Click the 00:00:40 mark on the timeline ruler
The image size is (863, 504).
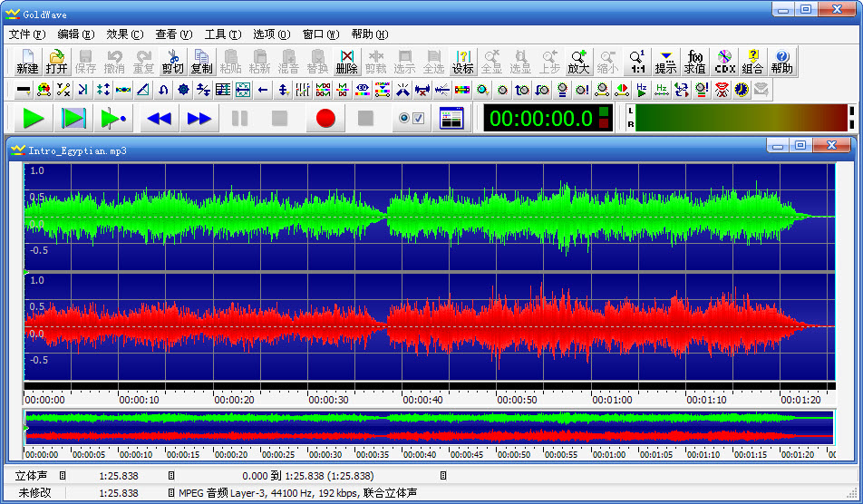tap(422, 398)
